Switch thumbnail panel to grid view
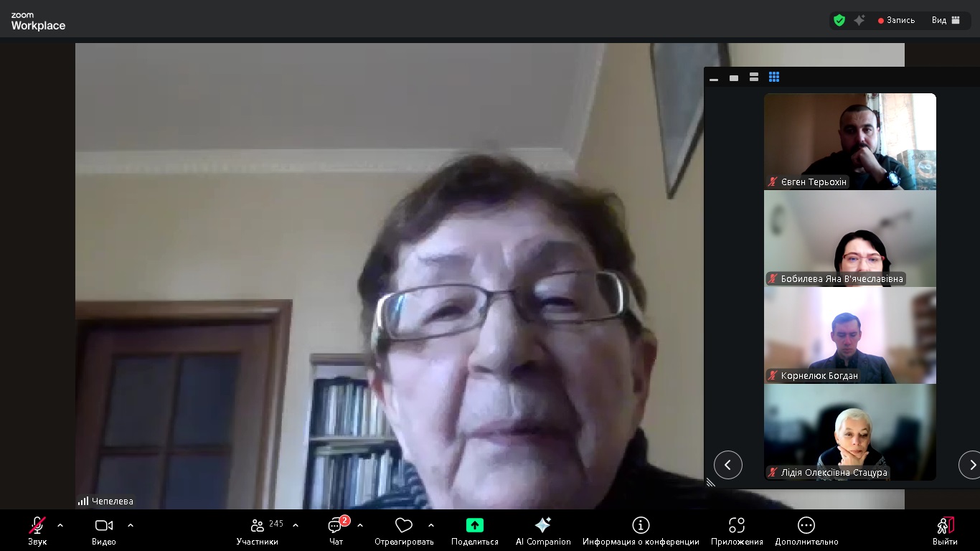980x551 pixels. pos(774,77)
